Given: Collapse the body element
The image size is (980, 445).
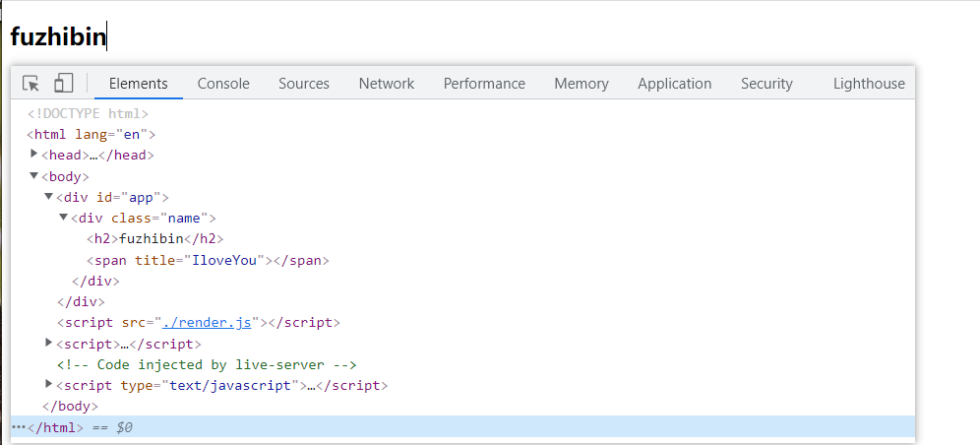Looking at the screenshot, I should coord(34,175).
